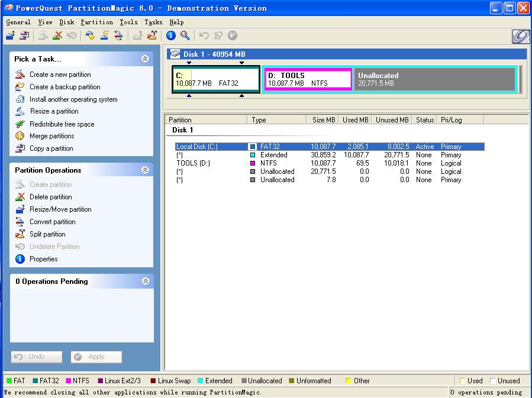Click the Merge partitions orange icon

pos(20,136)
